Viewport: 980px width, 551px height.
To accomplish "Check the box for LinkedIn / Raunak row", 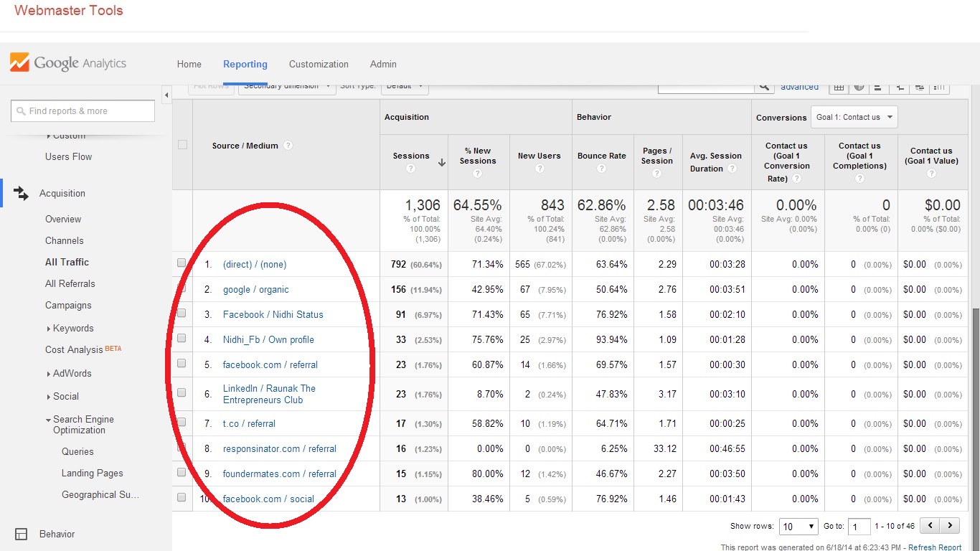I will [x=182, y=393].
